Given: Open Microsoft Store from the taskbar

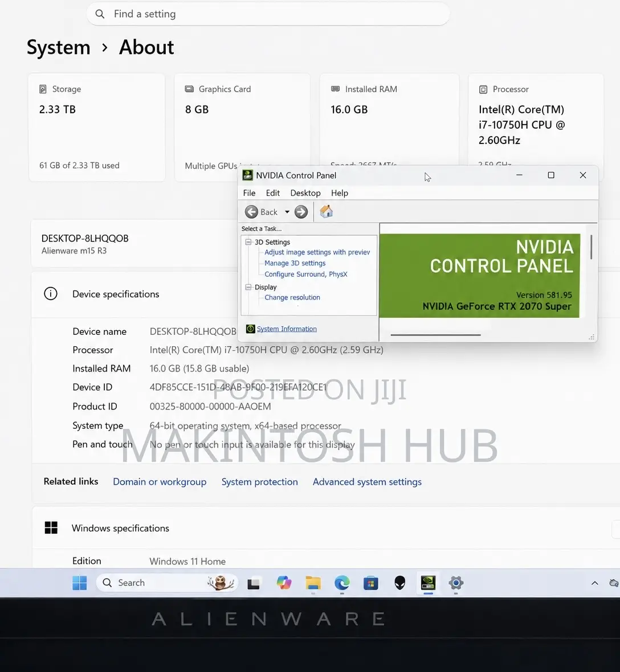Looking at the screenshot, I should 371,583.
